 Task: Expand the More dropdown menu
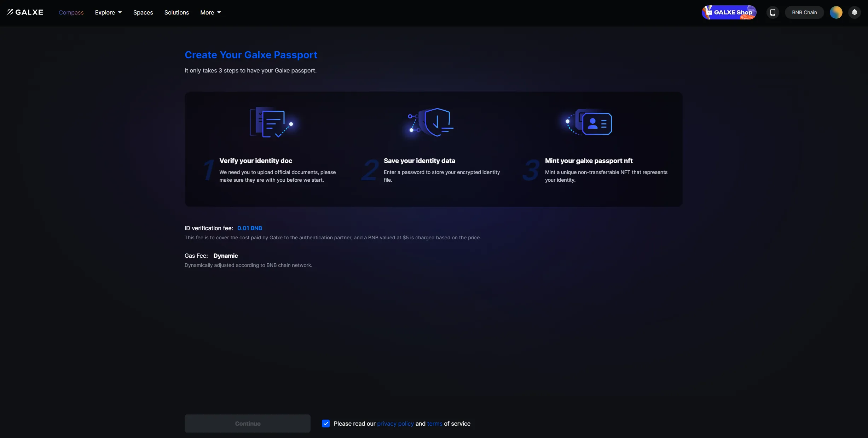tap(210, 12)
